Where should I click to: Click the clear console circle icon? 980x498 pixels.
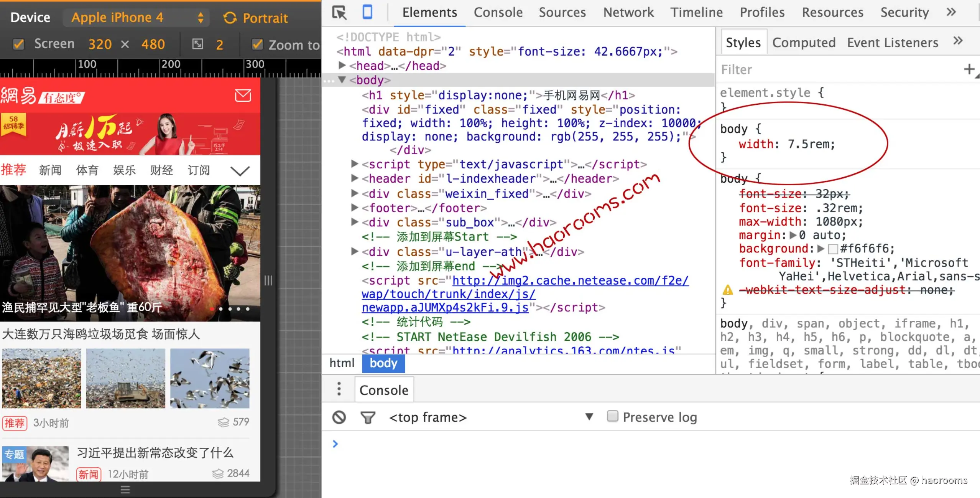click(x=339, y=417)
